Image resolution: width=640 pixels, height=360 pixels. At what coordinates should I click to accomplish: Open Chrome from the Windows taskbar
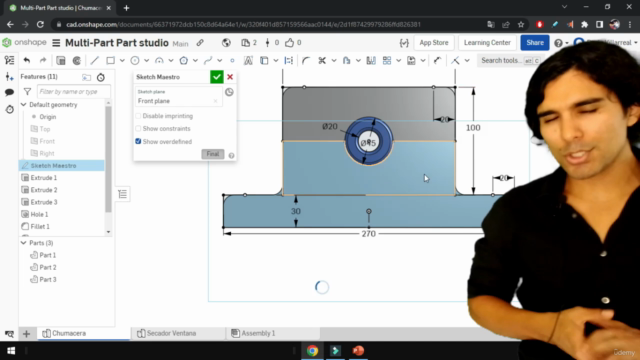(x=312, y=351)
